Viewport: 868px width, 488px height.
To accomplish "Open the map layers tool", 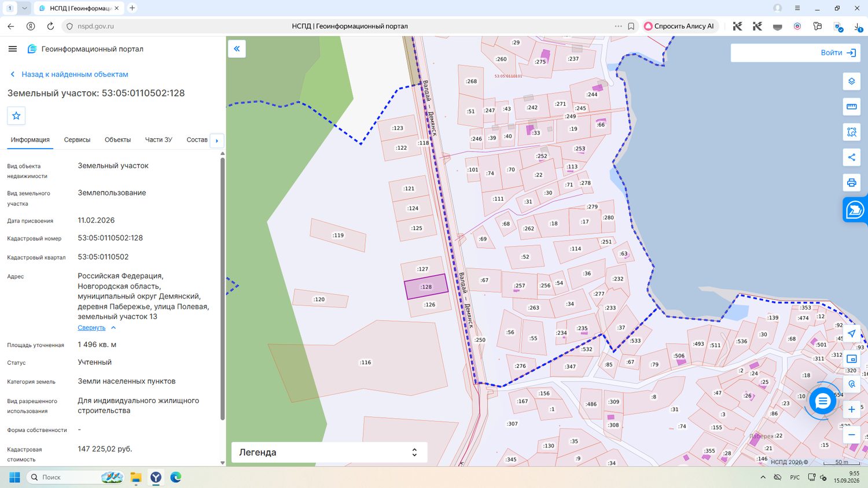I will tap(851, 82).
